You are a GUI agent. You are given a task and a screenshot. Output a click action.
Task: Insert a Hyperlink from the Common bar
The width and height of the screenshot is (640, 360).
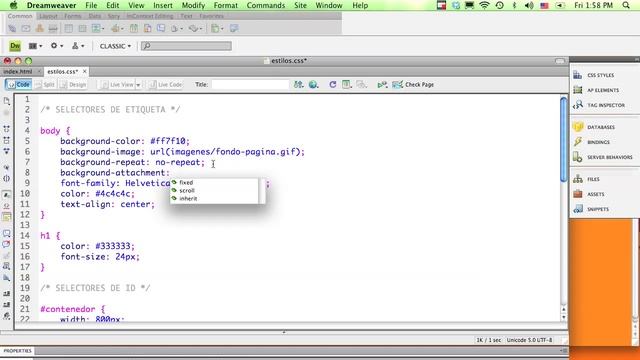pyautogui.click(x=12, y=29)
